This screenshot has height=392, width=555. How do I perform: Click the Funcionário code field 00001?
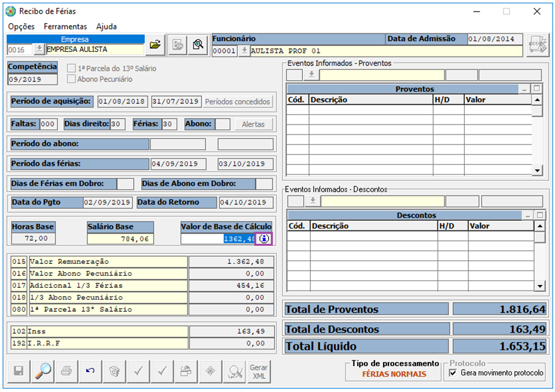[225, 51]
